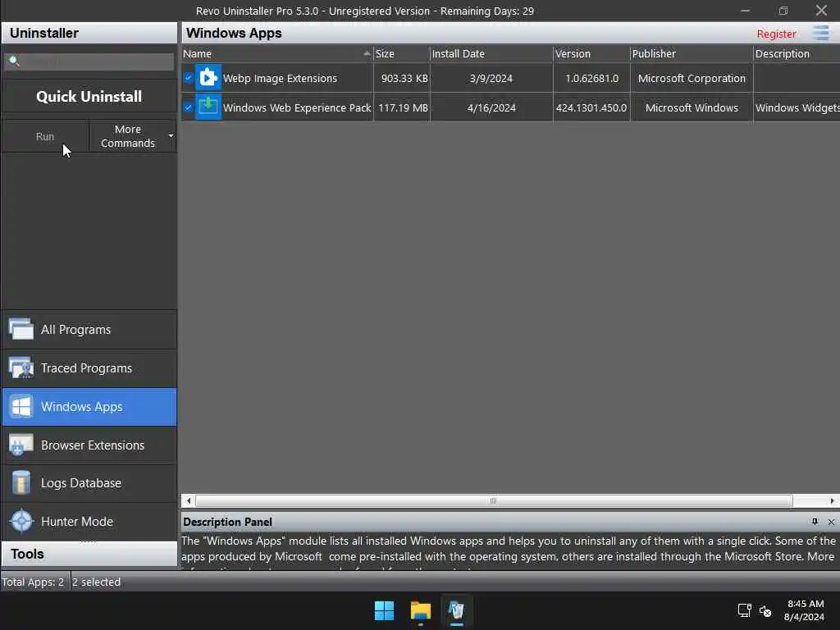The width and height of the screenshot is (840, 630).
Task: Click the scrollbar left arrow
Action: pyautogui.click(x=188, y=501)
